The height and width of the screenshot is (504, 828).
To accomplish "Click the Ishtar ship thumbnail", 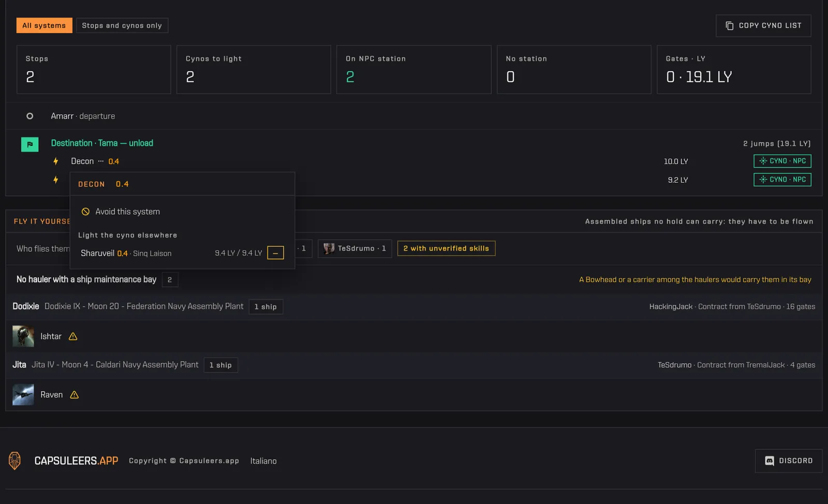I will click(x=23, y=336).
